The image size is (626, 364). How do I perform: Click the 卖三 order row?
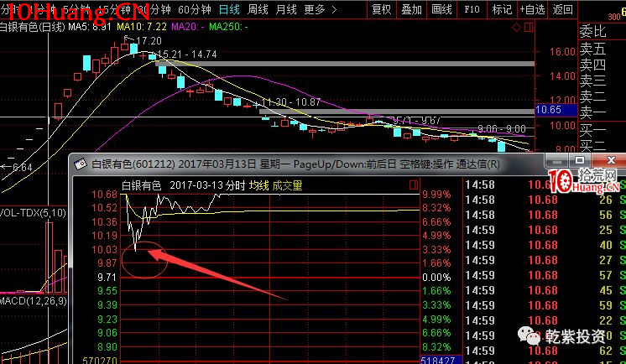pyautogui.click(x=592, y=81)
